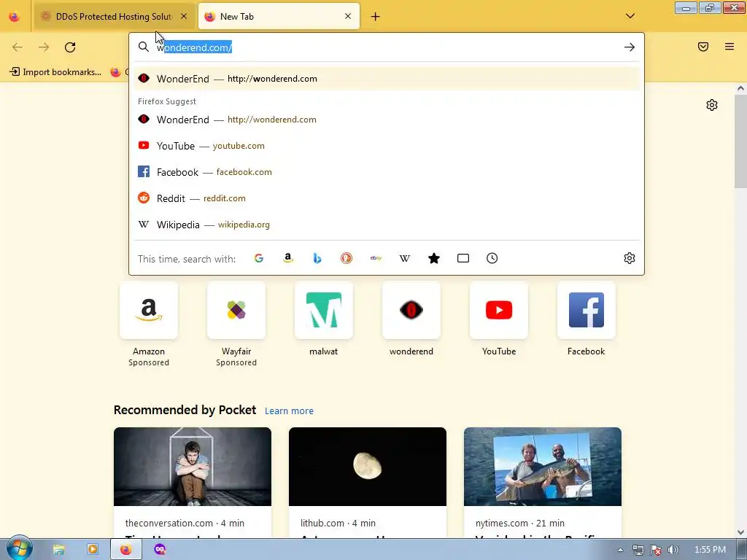Search this time with Google
747x560 pixels.
pyautogui.click(x=259, y=258)
